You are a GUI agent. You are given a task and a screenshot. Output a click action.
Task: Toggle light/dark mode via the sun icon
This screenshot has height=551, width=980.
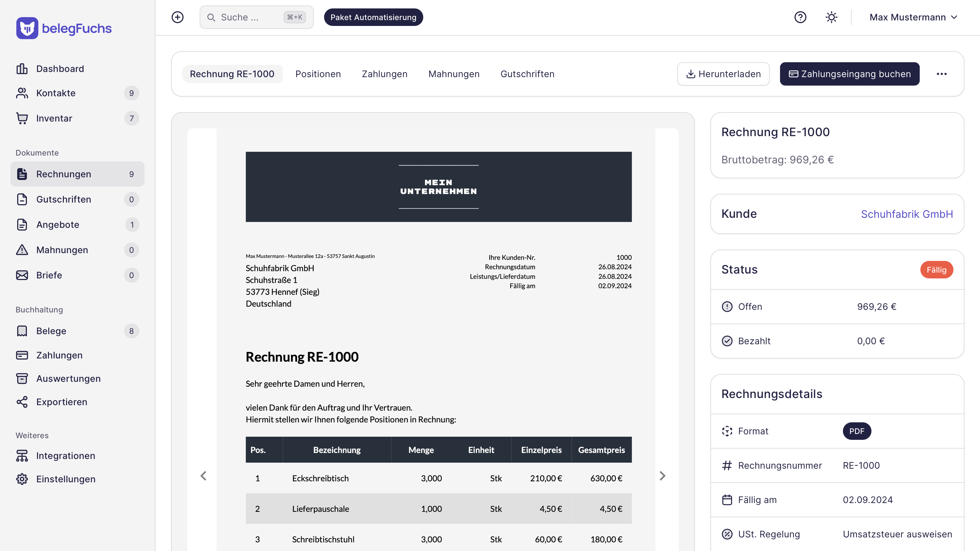pos(831,17)
